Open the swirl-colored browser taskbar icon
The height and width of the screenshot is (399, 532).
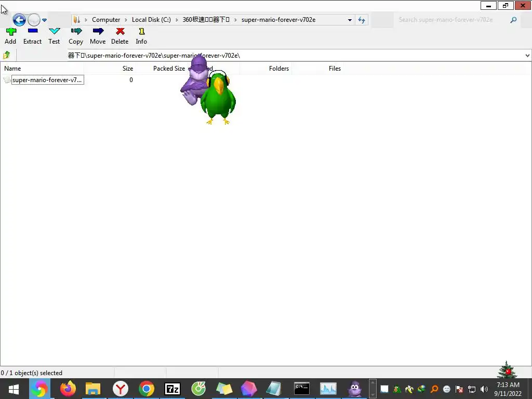(x=39, y=389)
